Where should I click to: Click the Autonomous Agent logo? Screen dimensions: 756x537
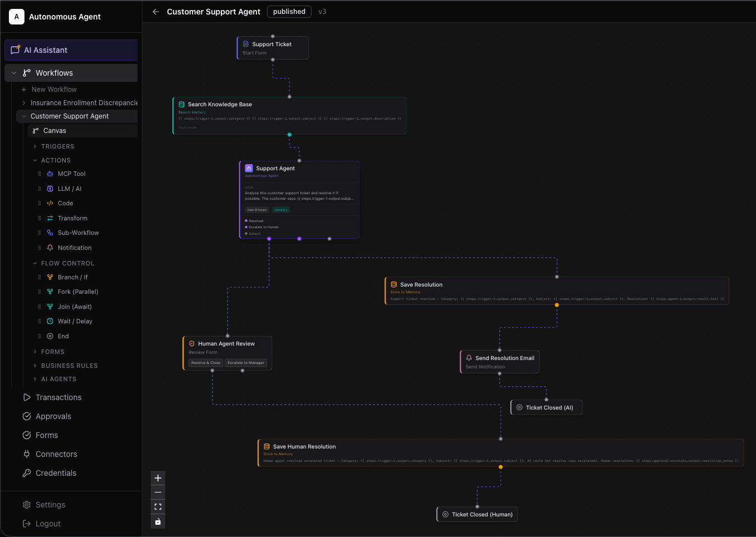tap(17, 17)
